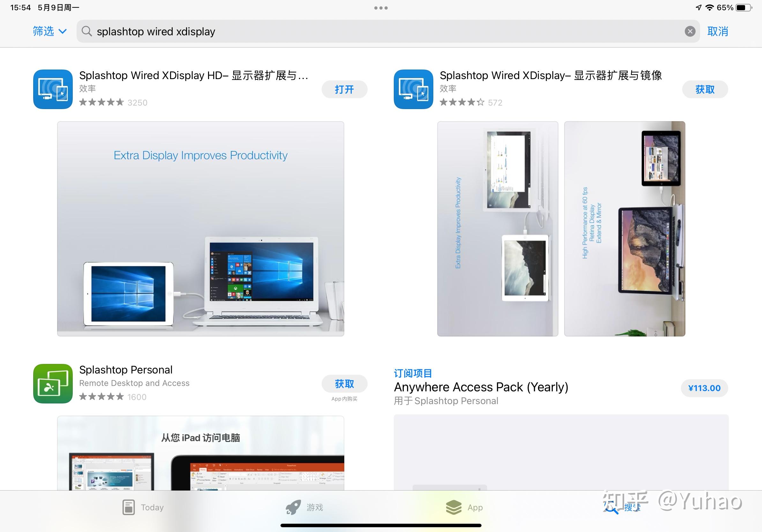Tap the App tab's stacked layers icon
This screenshot has width=762, height=532.
click(x=454, y=507)
